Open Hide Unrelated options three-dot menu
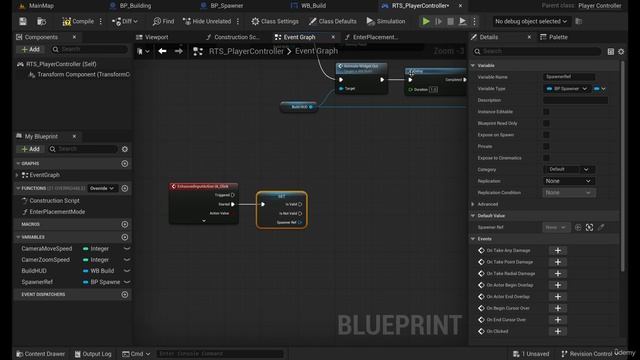 click(x=238, y=21)
